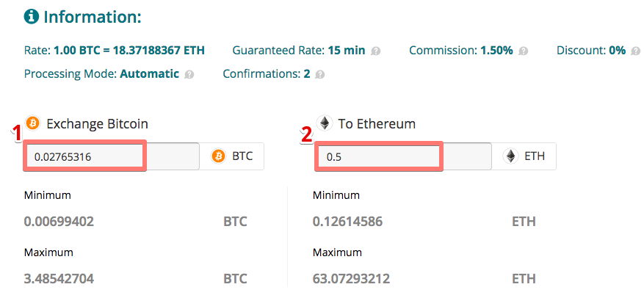Click the Exchange Bitcoin label
This screenshot has width=644, height=298.
click(98, 123)
